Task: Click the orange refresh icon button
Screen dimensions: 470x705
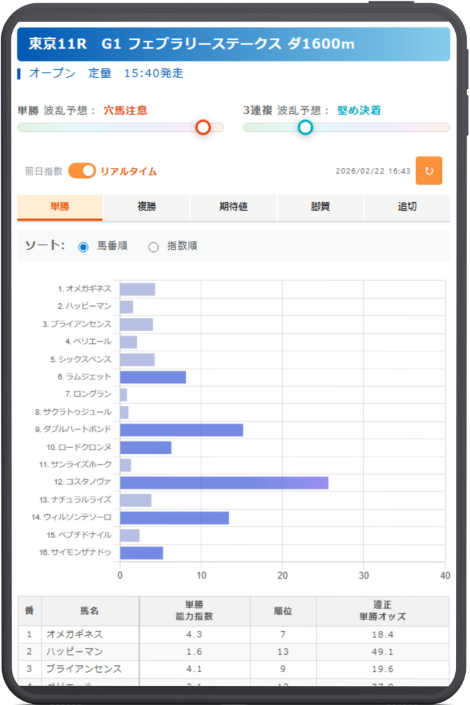Action: (x=429, y=170)
